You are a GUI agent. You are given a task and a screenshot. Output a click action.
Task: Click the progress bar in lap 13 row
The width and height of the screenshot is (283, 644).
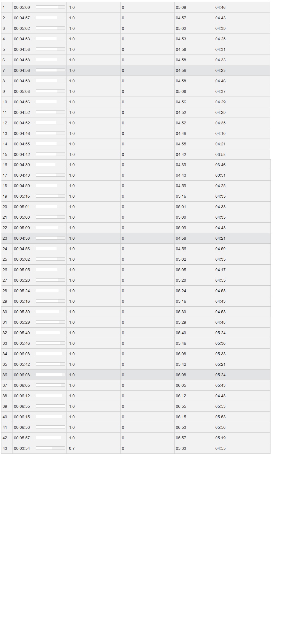(x=50, y=133)
